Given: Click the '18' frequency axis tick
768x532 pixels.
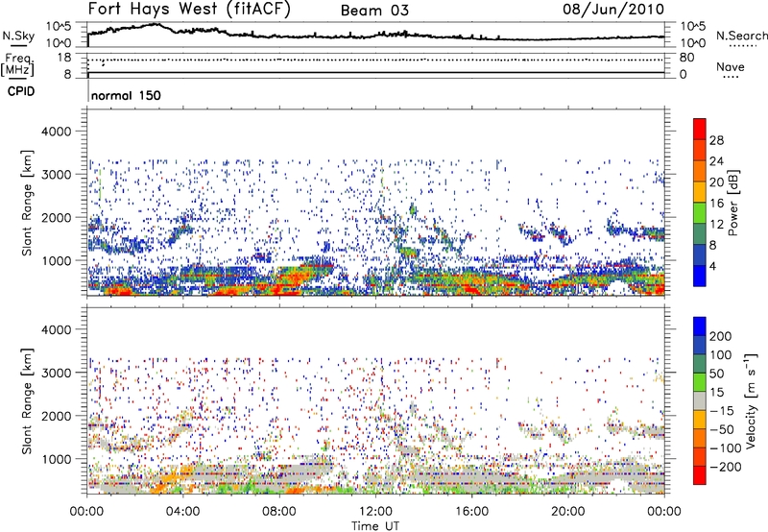Looking at the screenshot, I should [64, 58].
